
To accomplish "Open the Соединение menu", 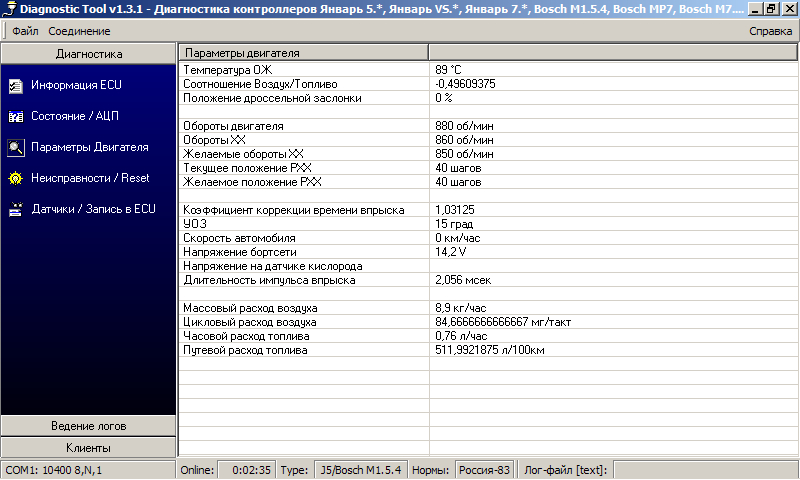I will click(x=79, y=31).
